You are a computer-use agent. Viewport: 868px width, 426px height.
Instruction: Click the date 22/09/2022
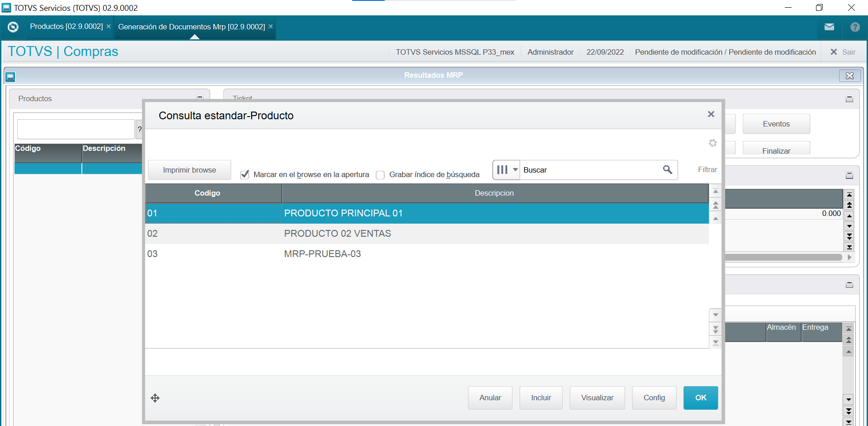(x=605, y=52)
